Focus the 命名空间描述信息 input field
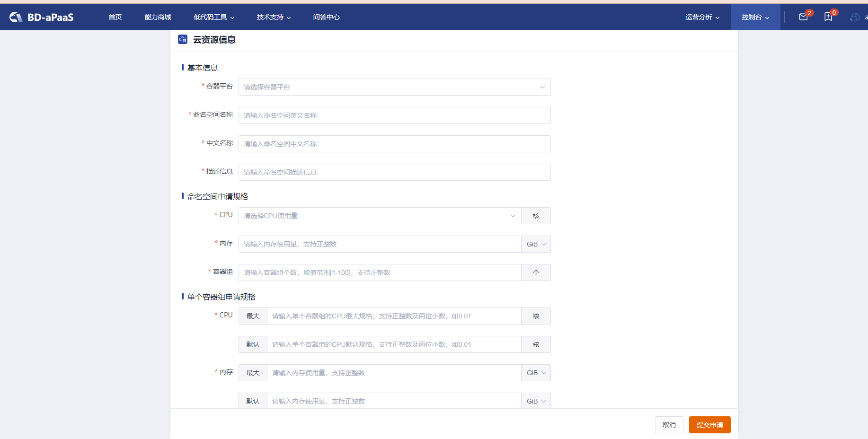Screen dimensions: 868x439 pos(395,172)
